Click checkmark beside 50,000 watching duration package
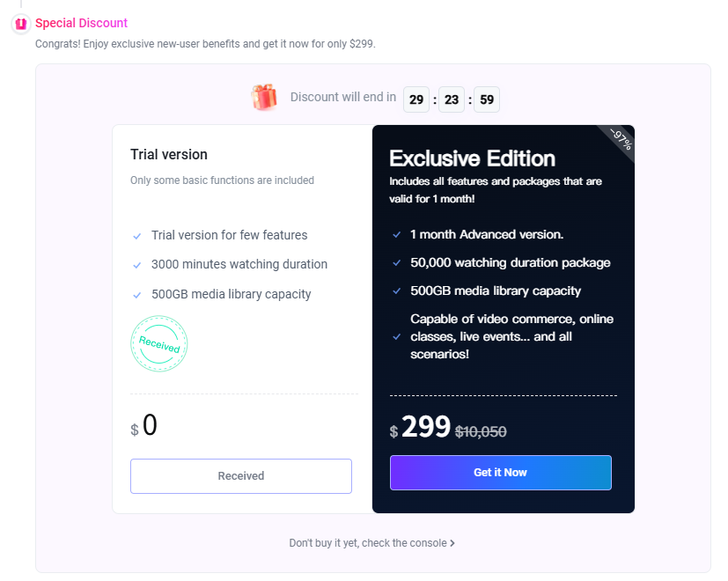 point(396,263)
